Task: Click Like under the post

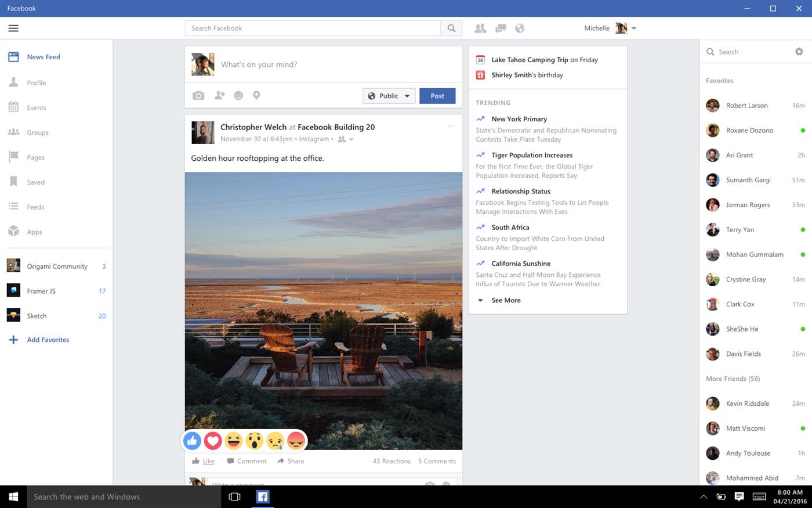Action: 203,461
